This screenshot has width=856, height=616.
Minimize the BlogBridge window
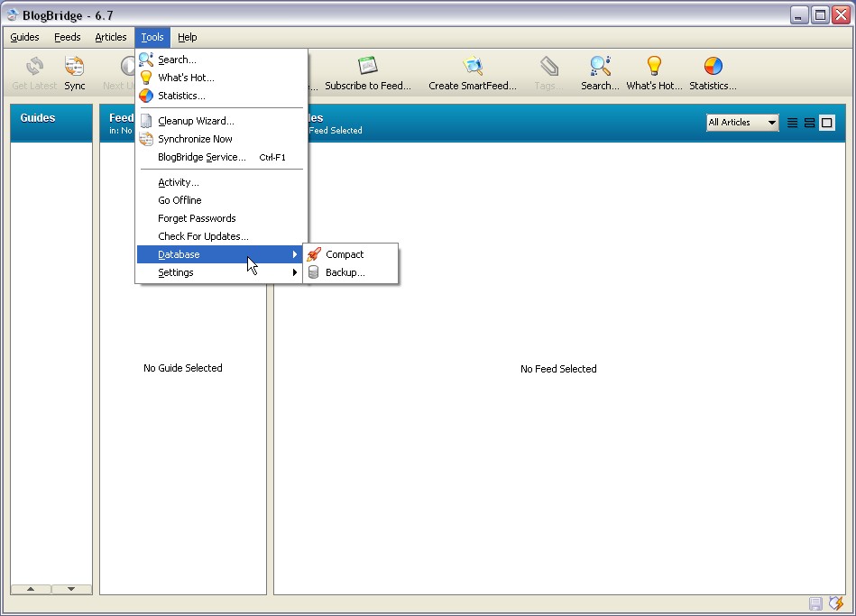[798, 14]
